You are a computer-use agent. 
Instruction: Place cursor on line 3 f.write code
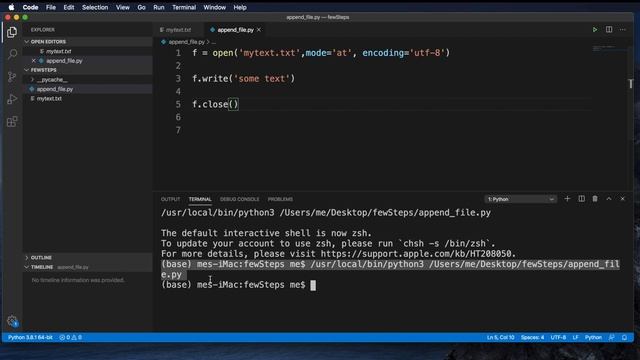tap(244, 78)
